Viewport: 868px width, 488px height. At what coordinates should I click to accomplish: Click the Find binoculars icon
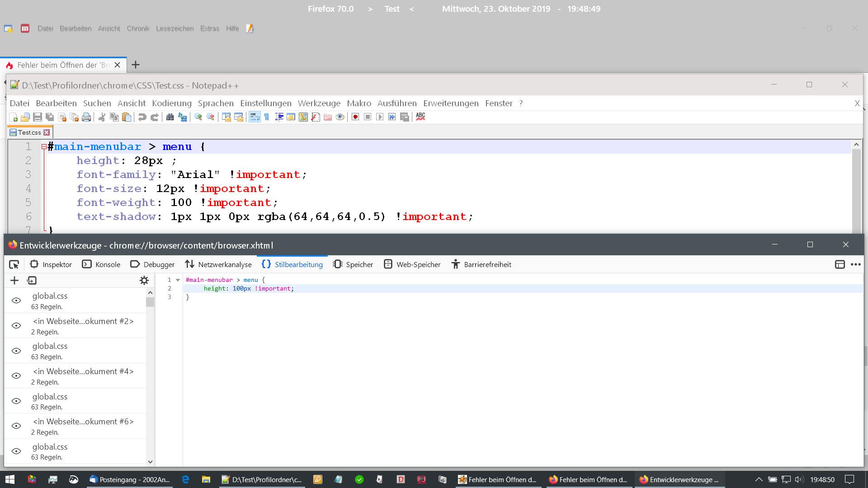(170, 117)
